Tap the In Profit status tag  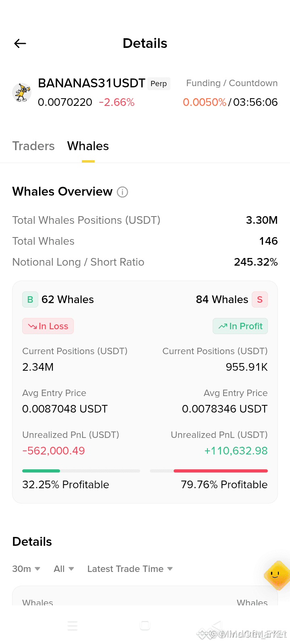click(240, 326)
